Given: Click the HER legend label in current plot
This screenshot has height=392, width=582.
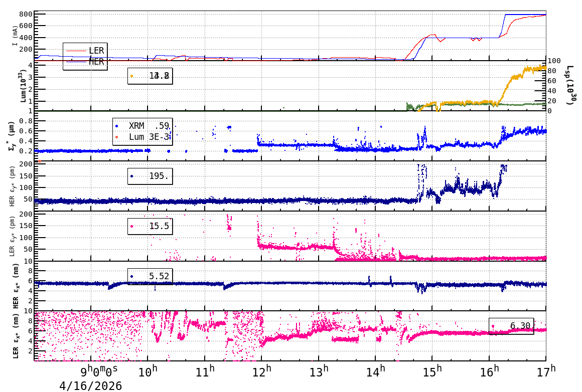Looking at the screenshot, I should [x=96, y=62].
